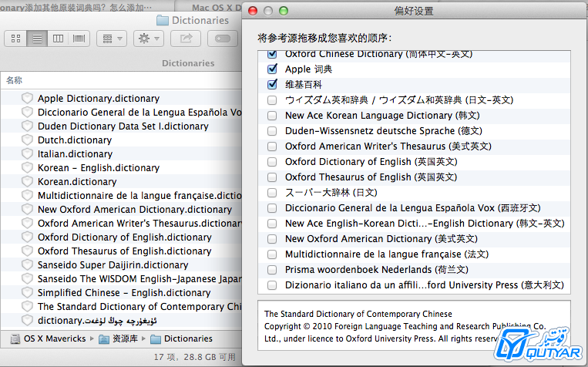Click the Dutch.dictionary file icon
The width and height of the screenshot is (588, 367).
(27, 140)
